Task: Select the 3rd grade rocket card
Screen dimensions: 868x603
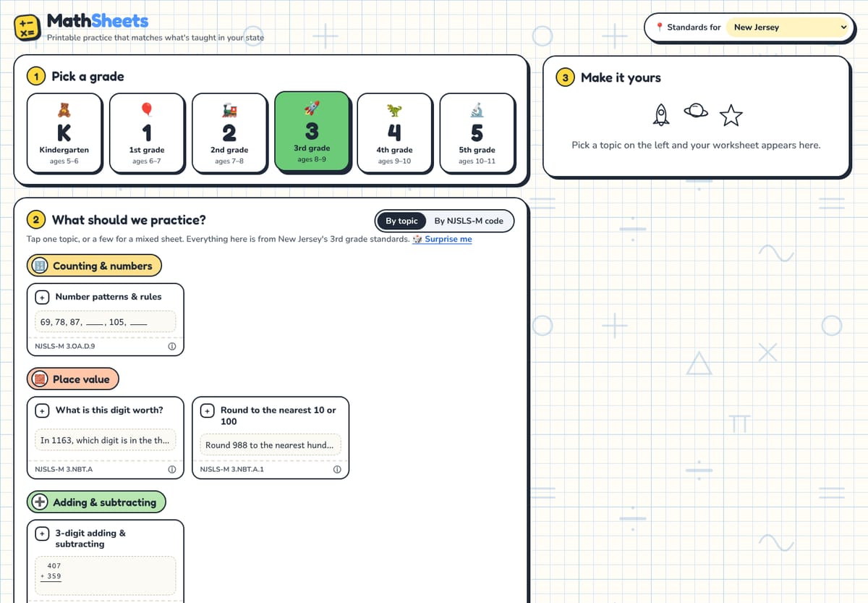Action: pyautogui.click(x=312, y=131)
